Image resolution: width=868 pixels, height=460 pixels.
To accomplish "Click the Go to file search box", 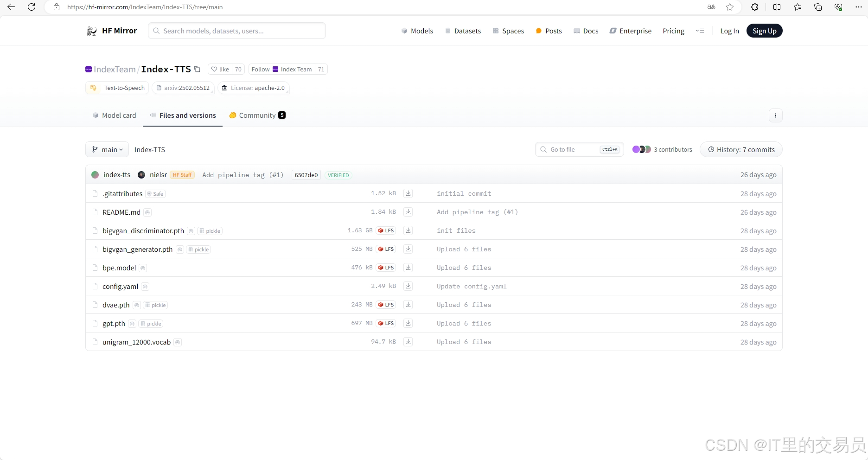I will [x=580, y=149].
